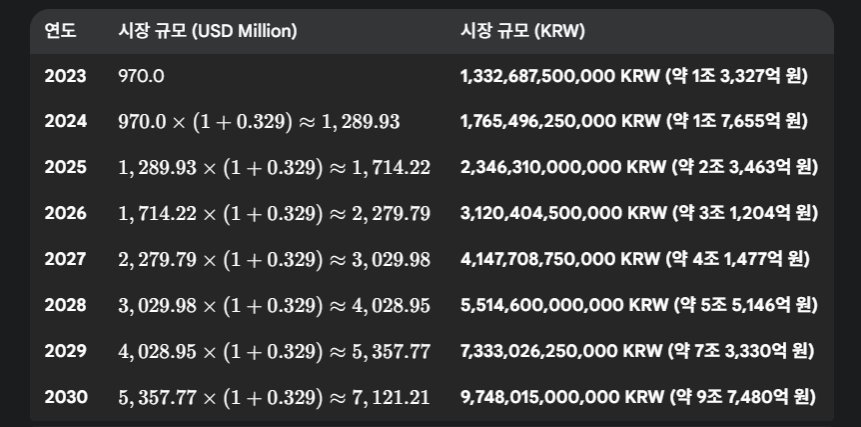Click the 1,765,496,250,000 KRW cell

[634, 121]
